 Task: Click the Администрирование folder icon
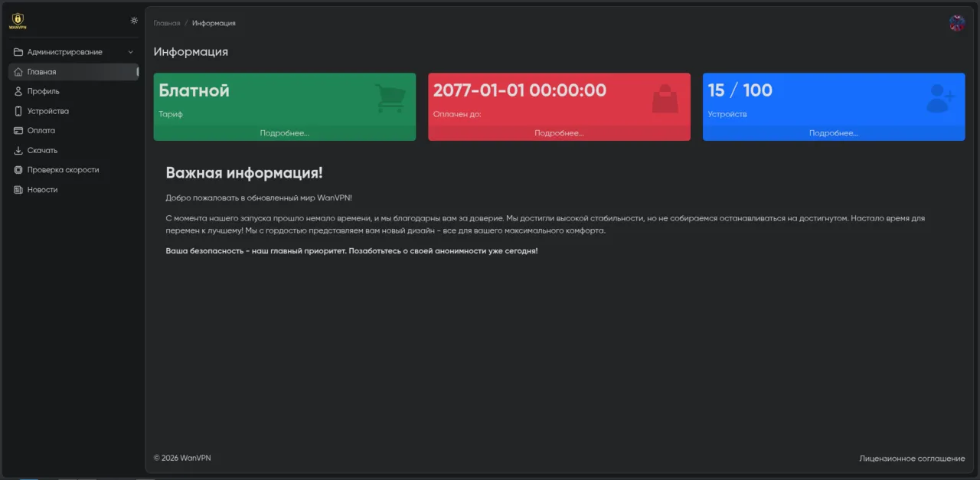18,52
